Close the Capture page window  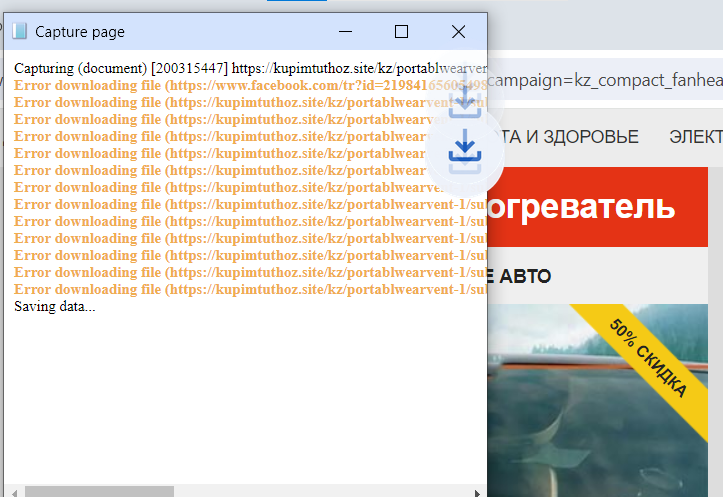coord(458,31)
